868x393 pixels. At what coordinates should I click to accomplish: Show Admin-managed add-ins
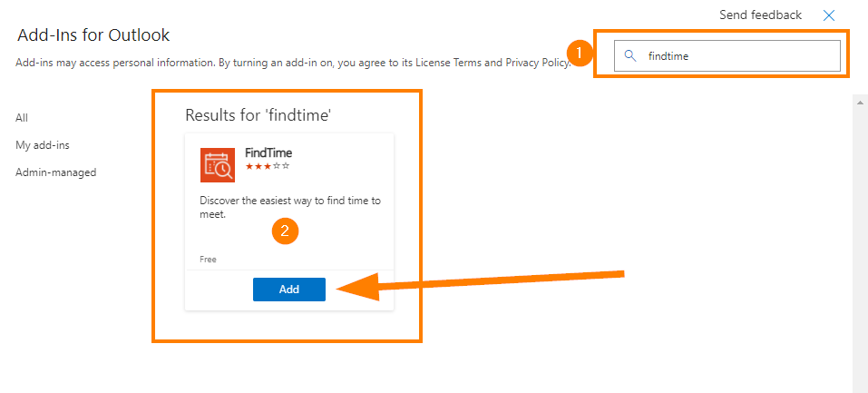tap(56, 172)
